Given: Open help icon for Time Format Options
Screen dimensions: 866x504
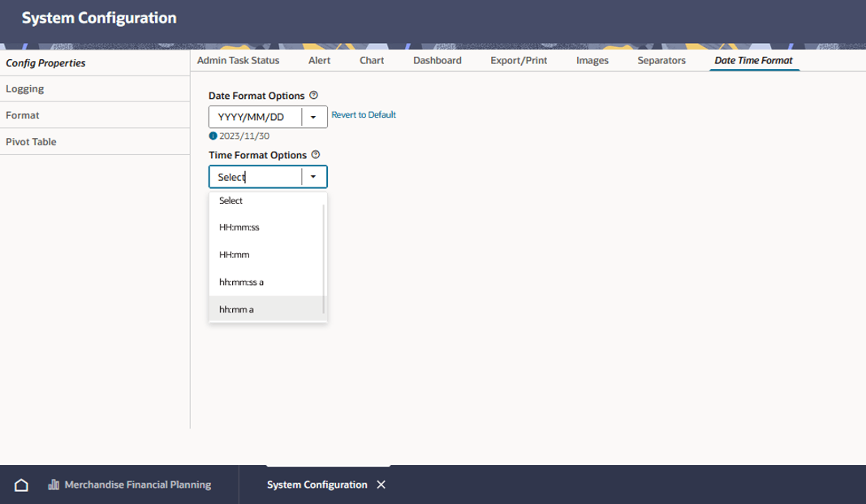Looking at the screenshot, I should tap(316, 154).
